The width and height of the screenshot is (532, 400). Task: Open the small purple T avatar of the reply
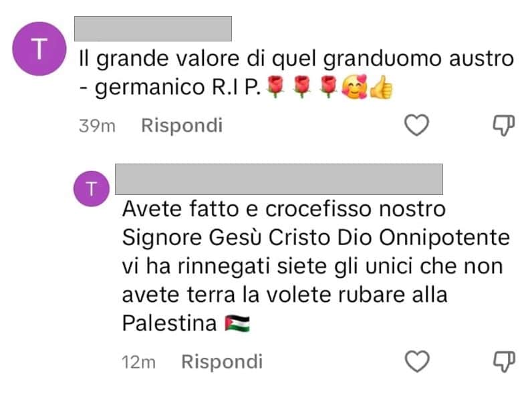pyautogui.click(x=92, y=189)
